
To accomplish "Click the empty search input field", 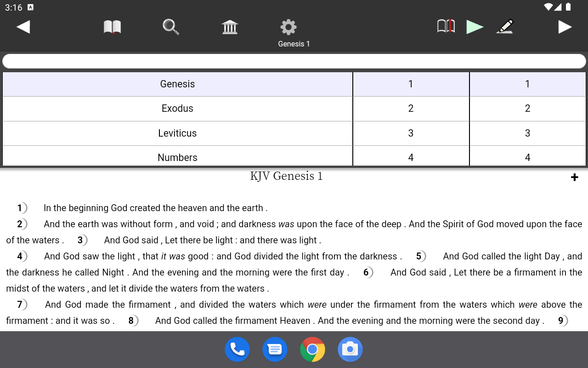I will point(294,61).
